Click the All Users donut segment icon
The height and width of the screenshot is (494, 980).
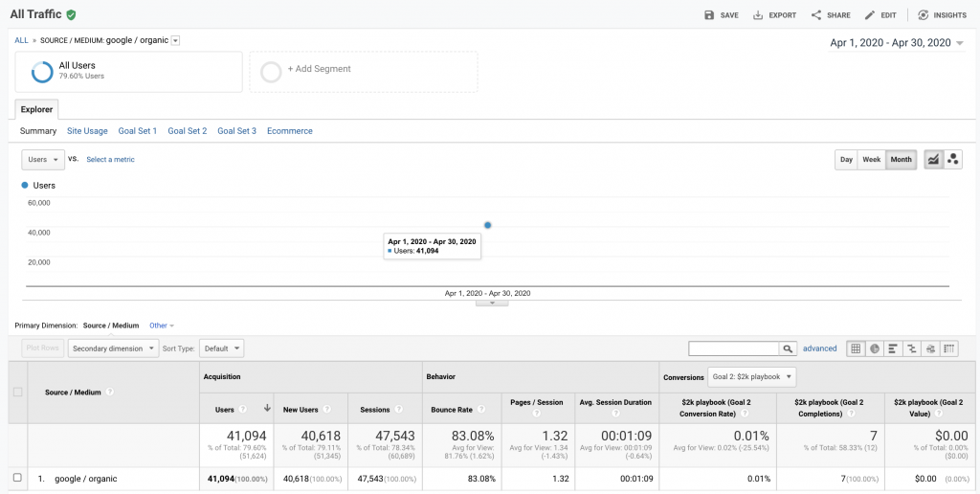[x=42, y=72]
